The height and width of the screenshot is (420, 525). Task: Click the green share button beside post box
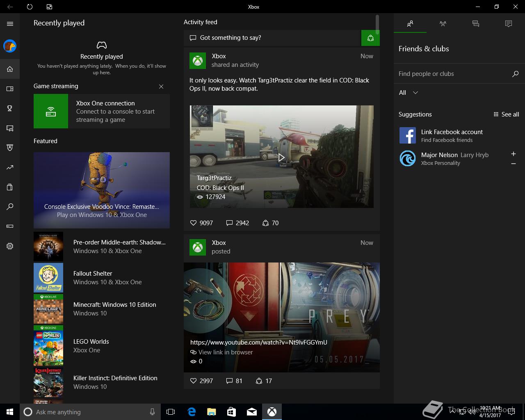370,38
